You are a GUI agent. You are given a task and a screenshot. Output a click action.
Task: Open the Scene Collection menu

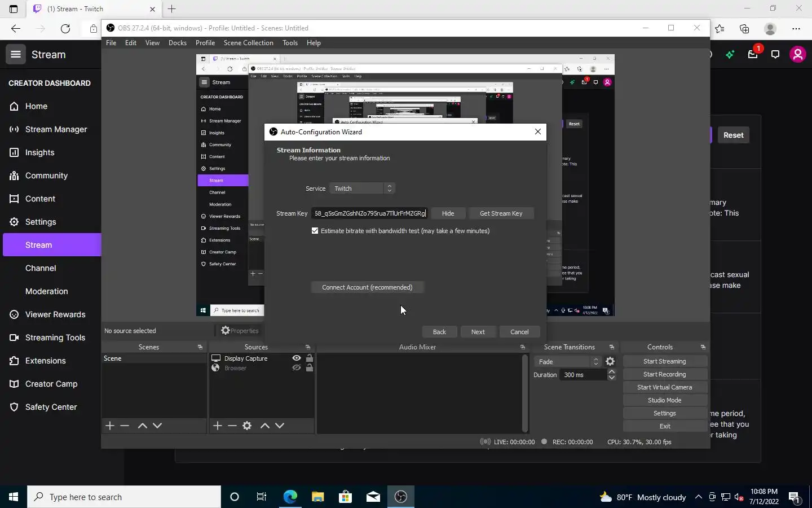[248, 43]
